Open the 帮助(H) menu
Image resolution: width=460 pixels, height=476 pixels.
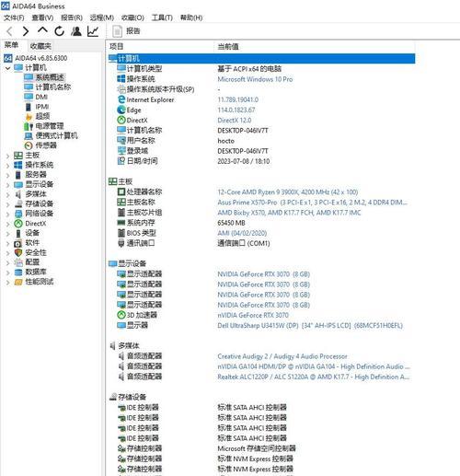pyautogui.click(x=191, y=17)
